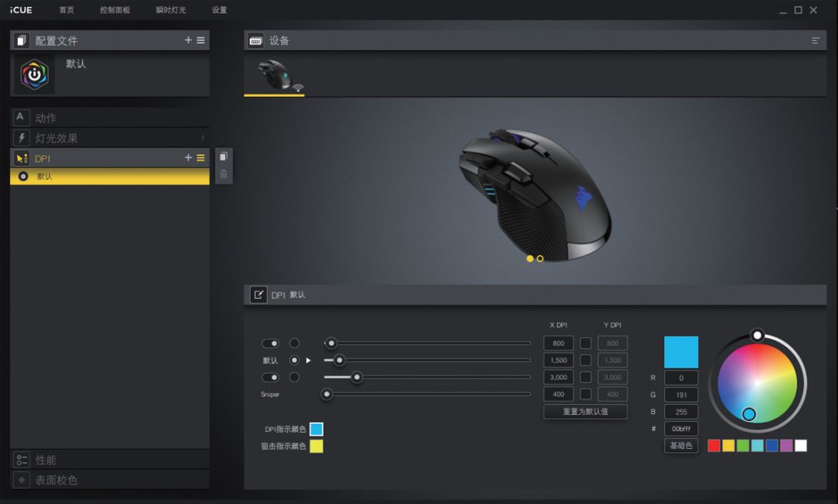
Task: Open the 动作 (Actions) section
Action: (46, 118)
